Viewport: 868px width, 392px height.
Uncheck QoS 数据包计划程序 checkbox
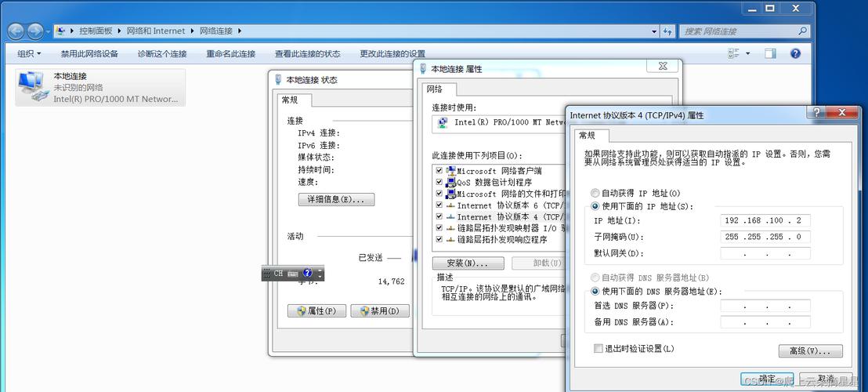coord(439,182)
